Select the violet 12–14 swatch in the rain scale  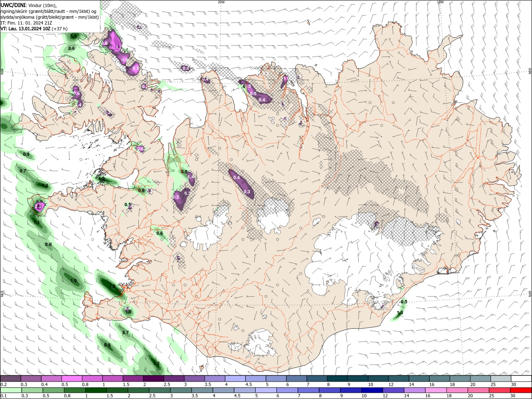(x=393, y=390)
